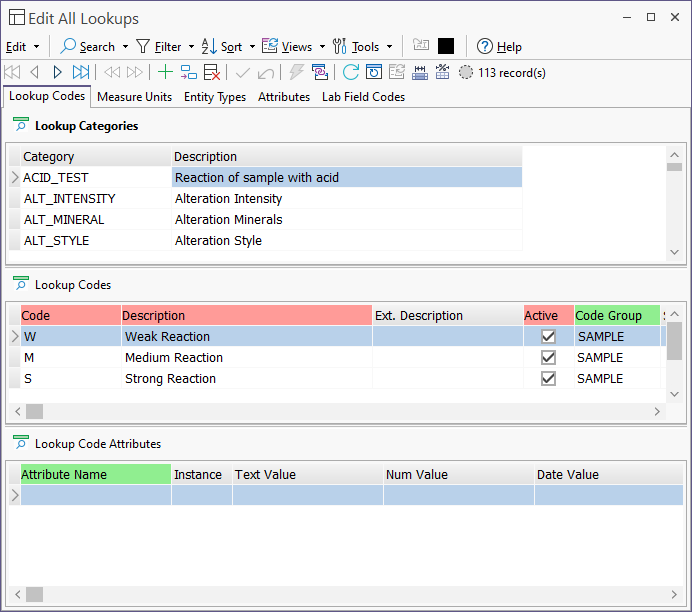Viewport: 692px width, 612px height.
Task: Click the Lookup Codes horizontal scroll right arrow
Action: tap(657, 412)
